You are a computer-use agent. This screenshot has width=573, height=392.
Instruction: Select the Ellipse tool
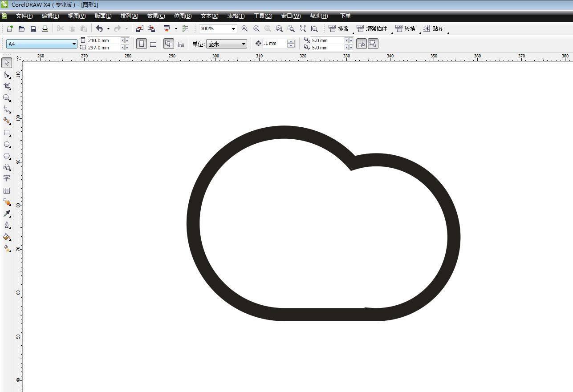click(7, 144)
